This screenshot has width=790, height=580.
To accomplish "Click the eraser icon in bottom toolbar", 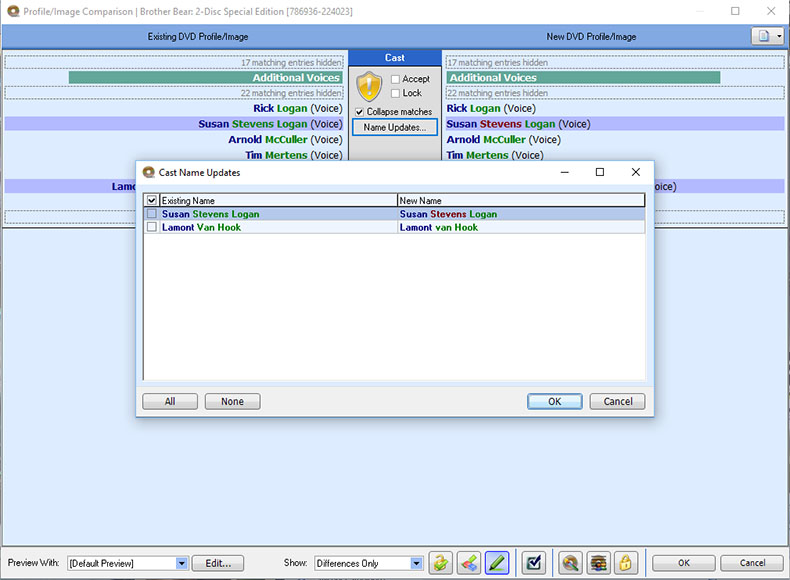I will (468, 563).
